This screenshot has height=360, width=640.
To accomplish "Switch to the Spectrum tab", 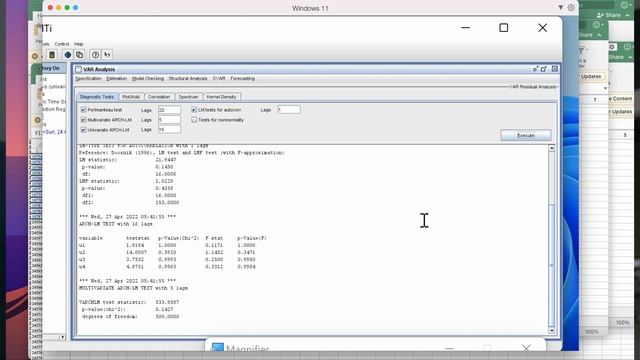I will click(x=188, y=97).
